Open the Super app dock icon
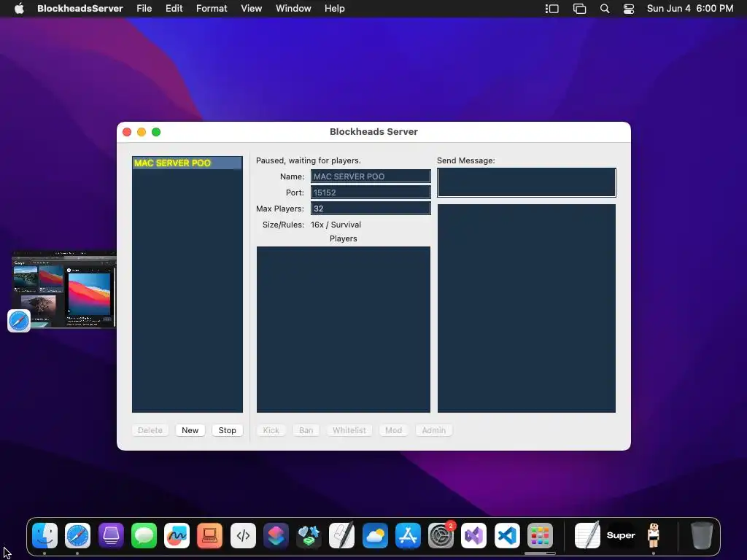The height and width of the screenshot is (560, 747). (621, 535)
